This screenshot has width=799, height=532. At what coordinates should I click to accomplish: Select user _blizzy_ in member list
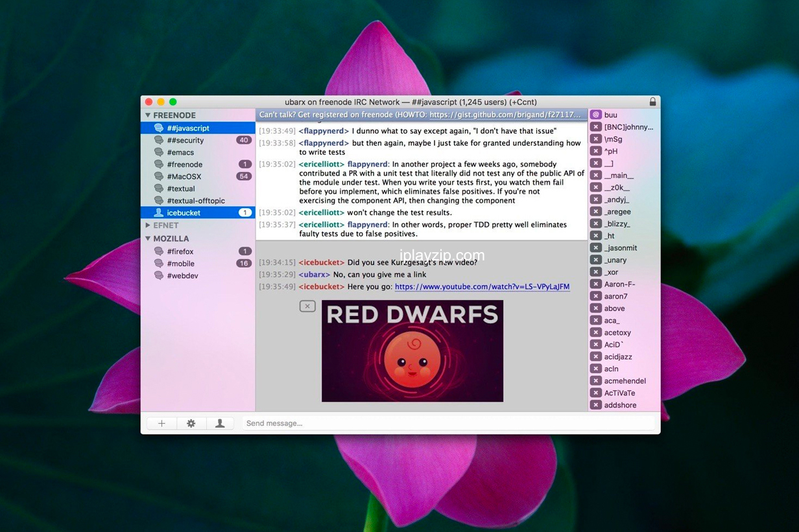click(617, 224)
